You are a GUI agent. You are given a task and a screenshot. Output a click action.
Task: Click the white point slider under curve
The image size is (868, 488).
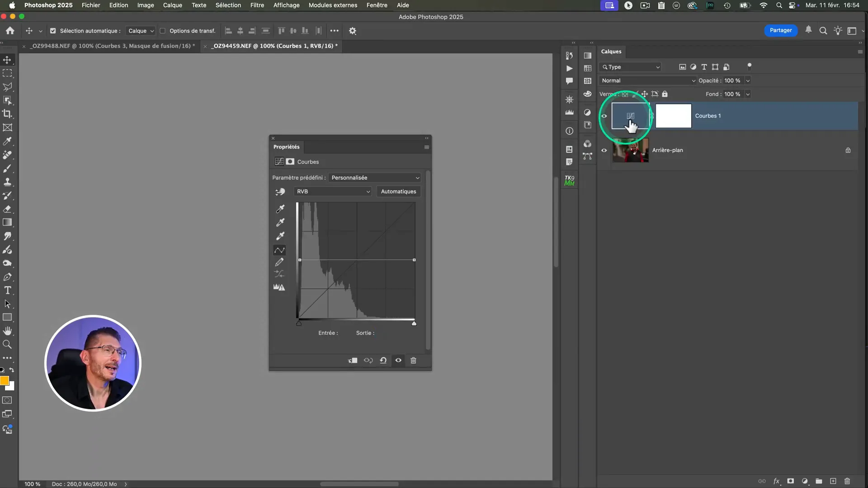[414, 323]
